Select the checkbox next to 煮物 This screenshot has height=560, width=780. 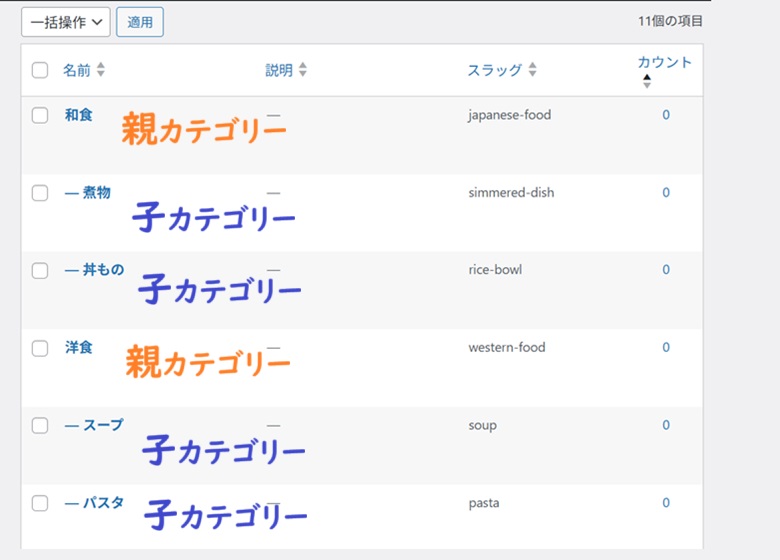tap(40, 193)
